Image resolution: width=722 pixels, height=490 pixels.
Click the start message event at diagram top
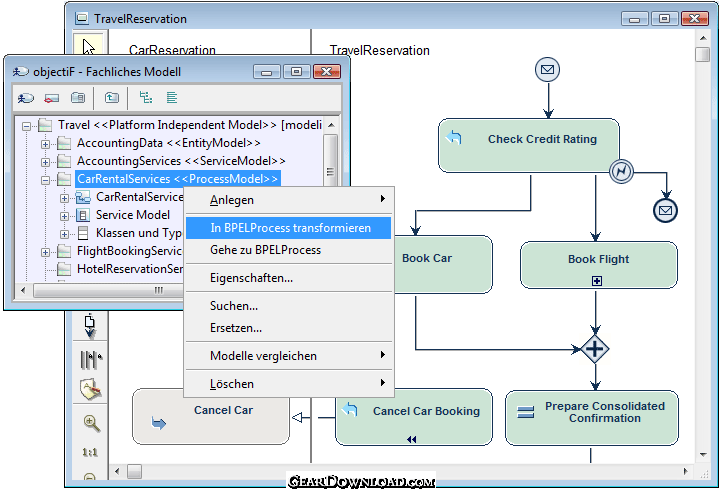(547, 70)
